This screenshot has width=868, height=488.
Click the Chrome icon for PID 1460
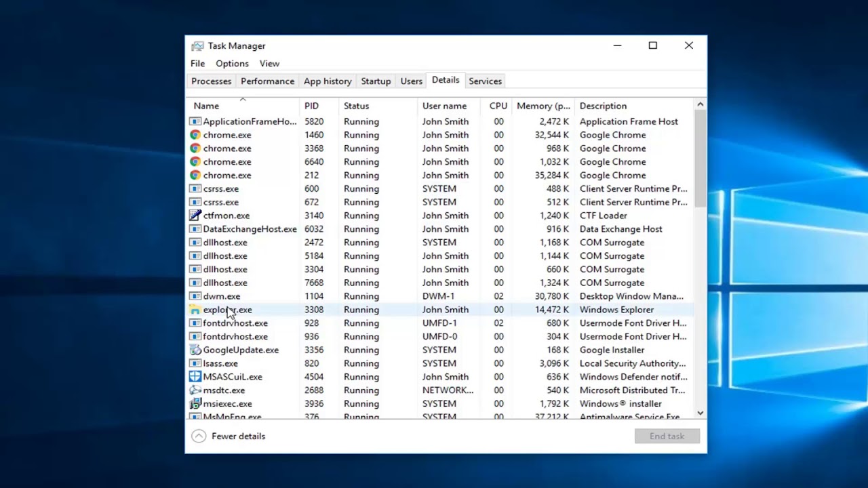195,135
